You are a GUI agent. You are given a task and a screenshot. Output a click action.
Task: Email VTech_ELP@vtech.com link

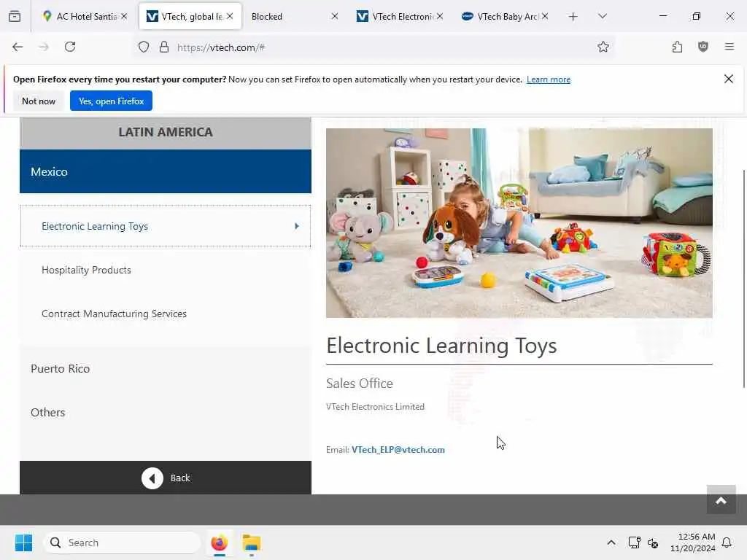[398, 449]
